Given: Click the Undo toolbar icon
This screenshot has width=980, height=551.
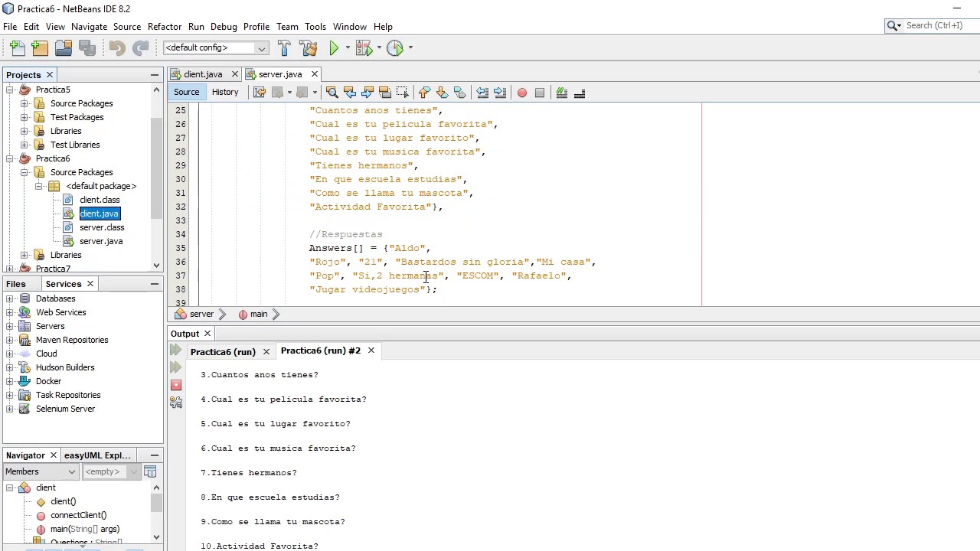Looking at the screenshot, I should click(x=116, y=47).
